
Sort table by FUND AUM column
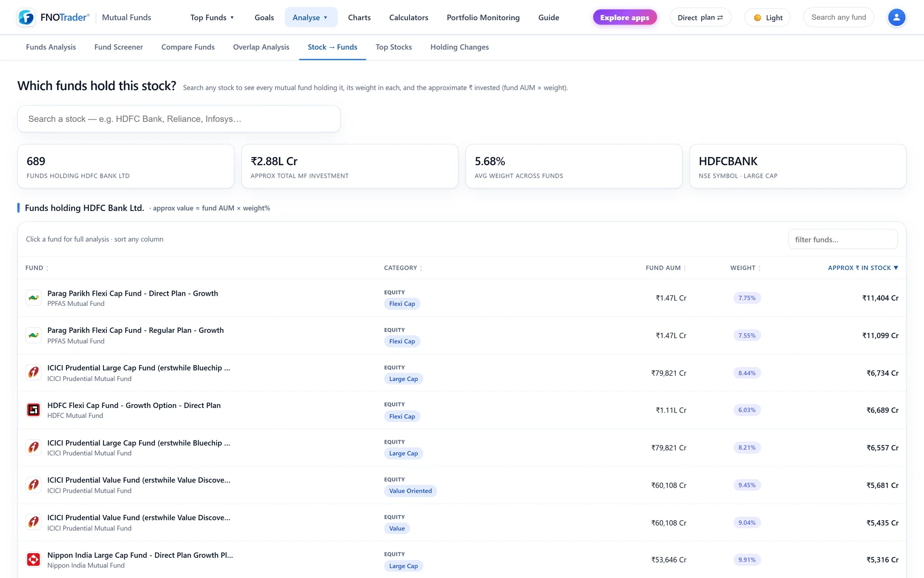(x=666, y=268)
